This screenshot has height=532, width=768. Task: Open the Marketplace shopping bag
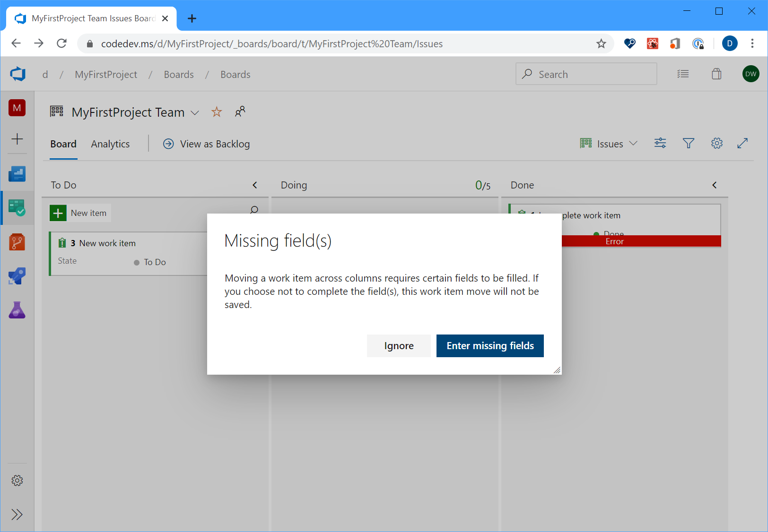[x=716, y=74]
